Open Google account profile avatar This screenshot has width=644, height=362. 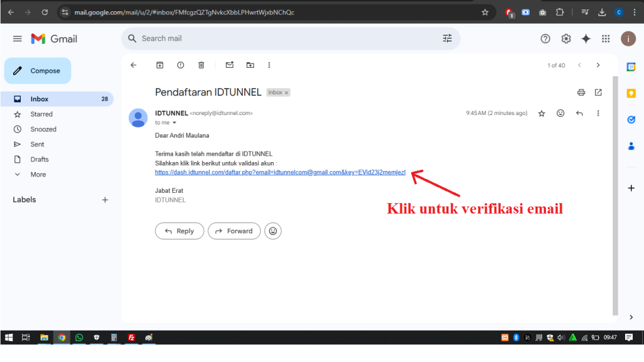click(628, 38)
